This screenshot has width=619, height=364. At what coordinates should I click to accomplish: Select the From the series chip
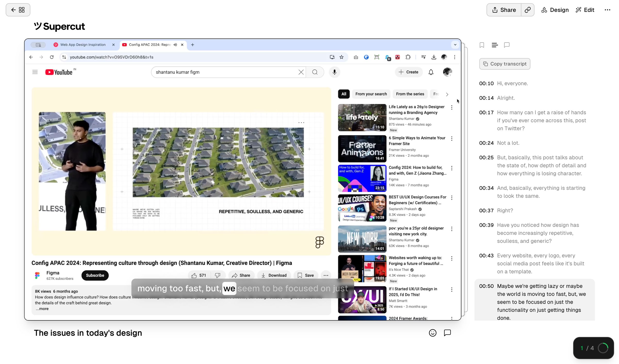pyautogui.click(x=410, y=94)
